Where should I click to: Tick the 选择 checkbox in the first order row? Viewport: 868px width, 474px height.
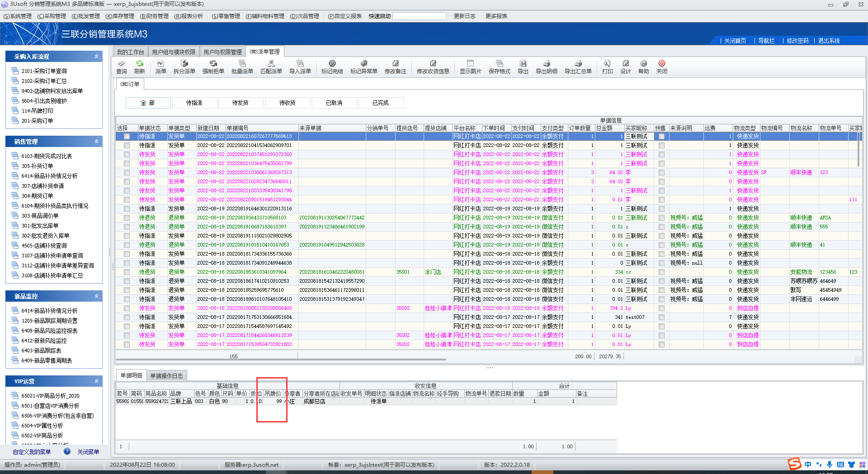(x=127, y=137)
